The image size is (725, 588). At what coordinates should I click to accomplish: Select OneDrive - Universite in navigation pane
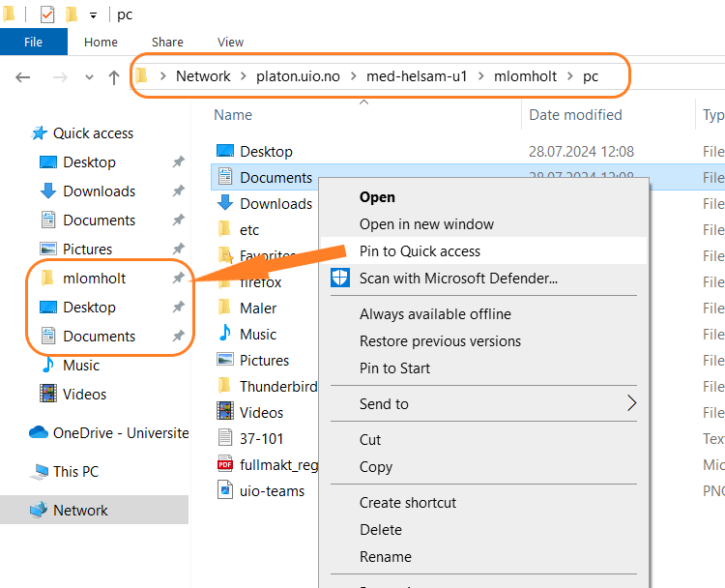121,433
